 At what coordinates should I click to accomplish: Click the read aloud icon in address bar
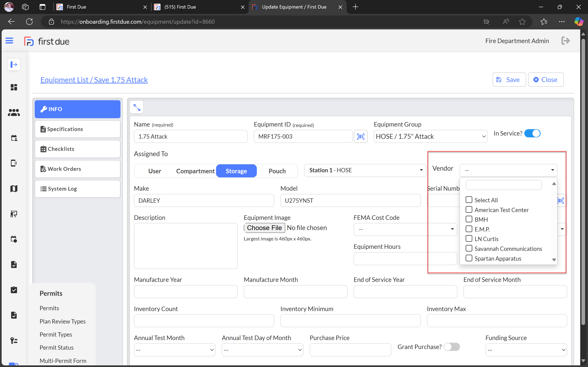[x=506, y=22]
